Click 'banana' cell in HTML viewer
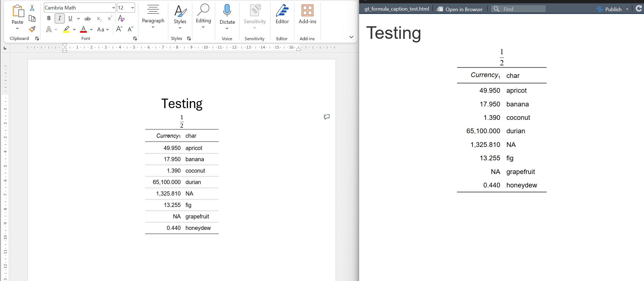The width and height of the screenshot is (644, 281). point(517,104)
